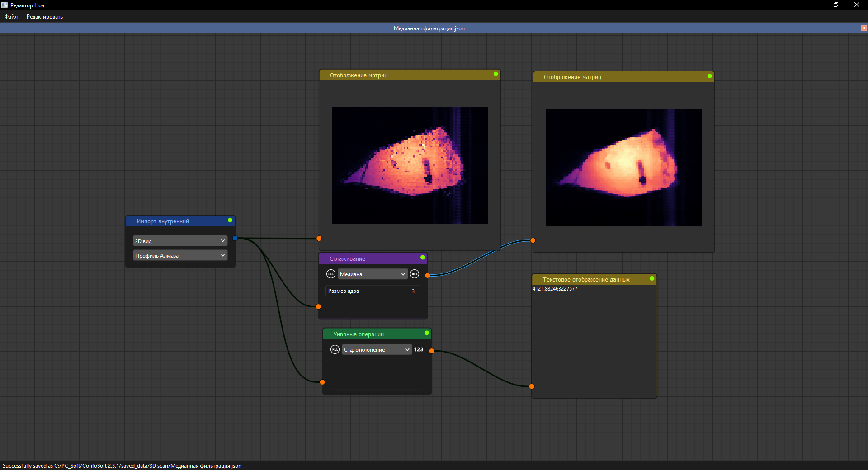
Task: Click the ALL icon beside Стд. отклонение
Action: pos(335,349)
